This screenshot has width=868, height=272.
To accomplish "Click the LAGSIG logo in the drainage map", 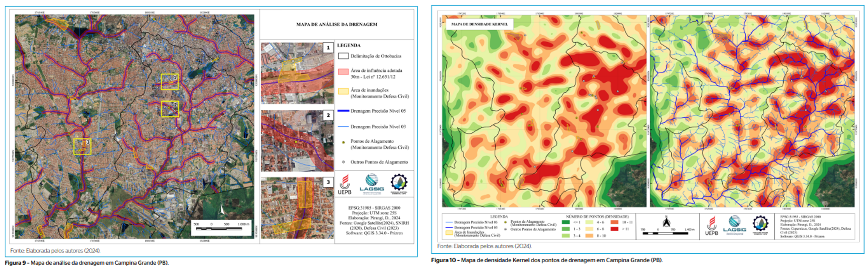I will (371, 184).
